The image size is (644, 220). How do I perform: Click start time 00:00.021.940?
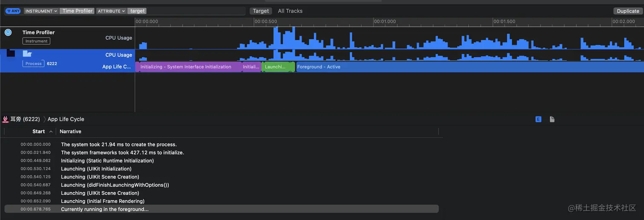[x=35, y=153]
